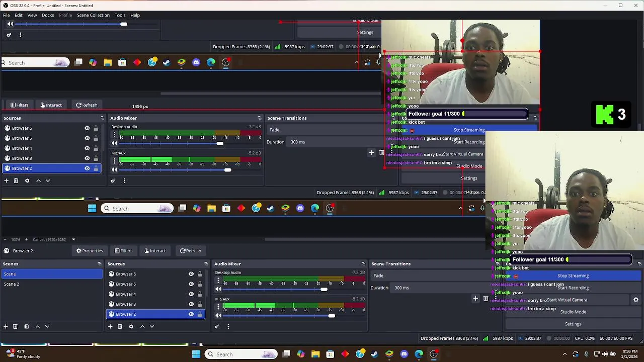
Task: Click Settings button above the CPU status
Action: click(x=573, y=324)
